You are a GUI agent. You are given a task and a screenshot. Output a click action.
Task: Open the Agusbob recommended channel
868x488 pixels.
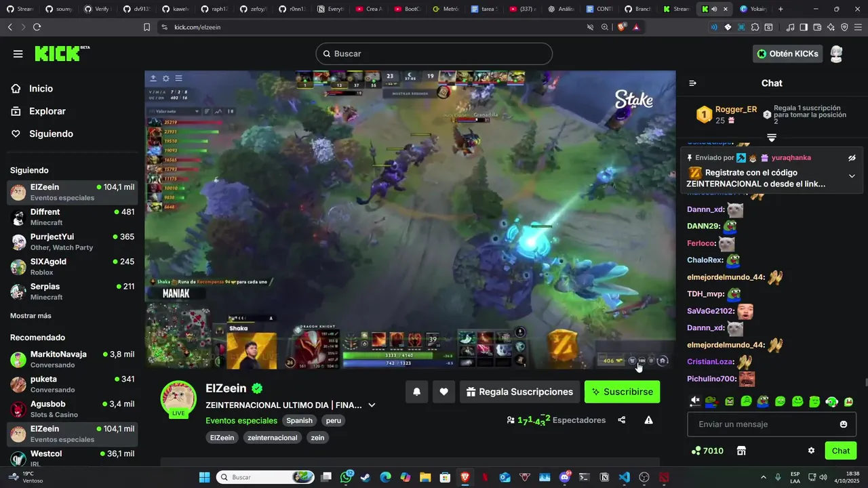point(72,409)
